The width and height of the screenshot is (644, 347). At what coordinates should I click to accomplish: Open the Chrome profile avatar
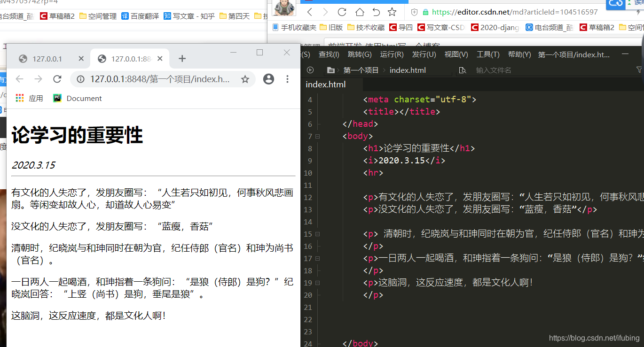268,79
